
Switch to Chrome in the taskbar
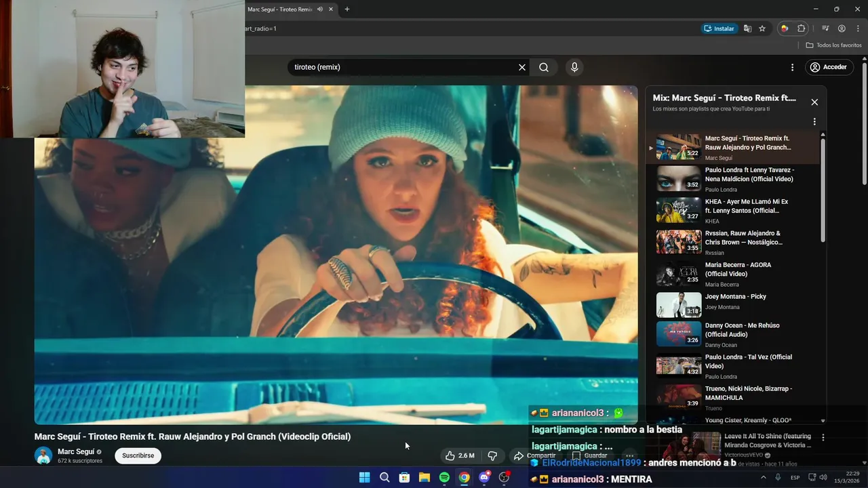[464, 477]
